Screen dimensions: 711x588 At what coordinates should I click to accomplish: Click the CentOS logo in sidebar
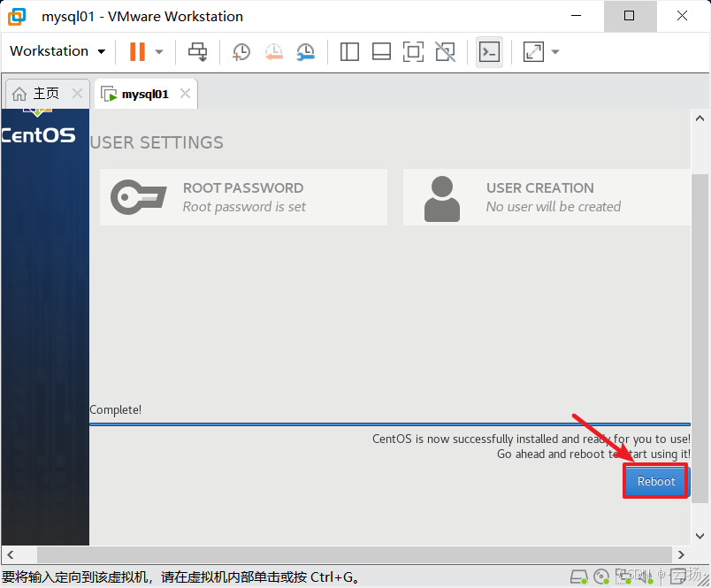coord(38,128)
